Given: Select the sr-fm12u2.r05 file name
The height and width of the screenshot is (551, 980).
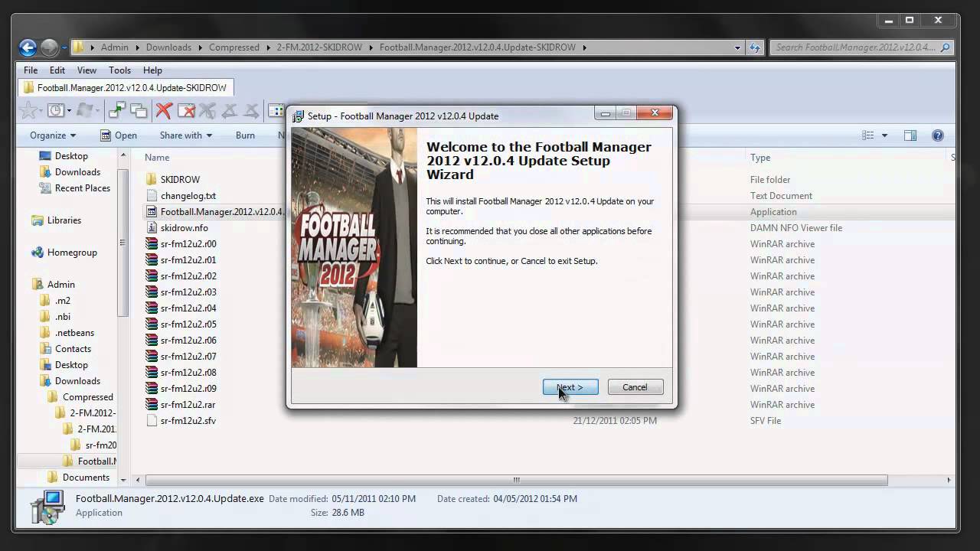Looking at the screenshot, I should coord(188,324).
